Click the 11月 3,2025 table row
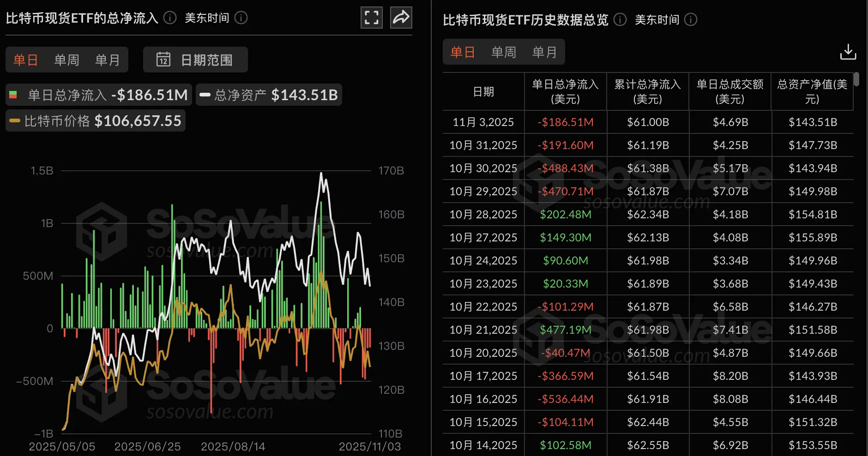Screen dimensions: 868x456 pyautogui.click(x=483, y=122)
